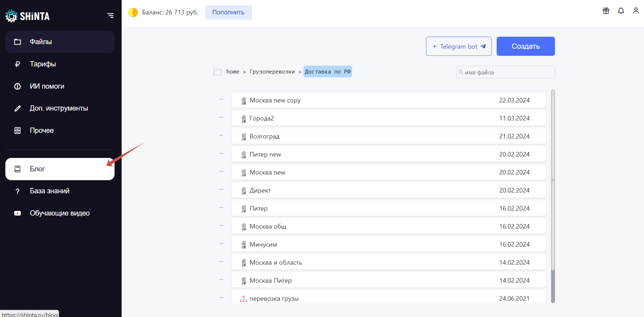Click the tree icon beside перевозка грузы
The width and height of the screenshot is (644, 317).
click(244, 299)
